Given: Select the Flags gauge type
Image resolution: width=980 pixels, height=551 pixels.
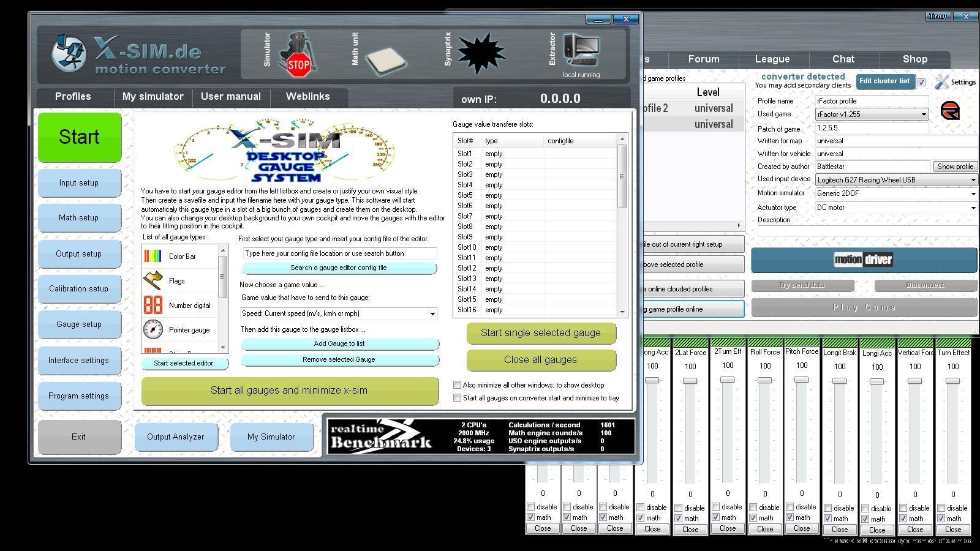Looking at the screenshot, I should (x=180, y=281).
